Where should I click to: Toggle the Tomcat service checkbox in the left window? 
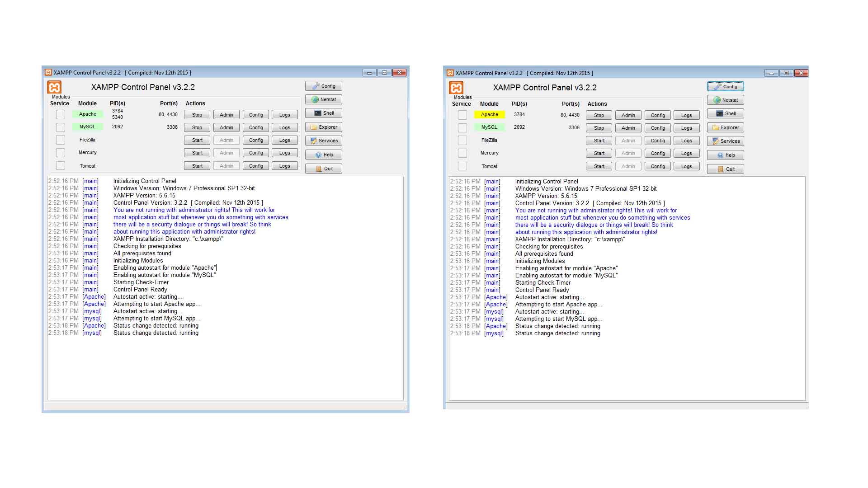[61, 166]
